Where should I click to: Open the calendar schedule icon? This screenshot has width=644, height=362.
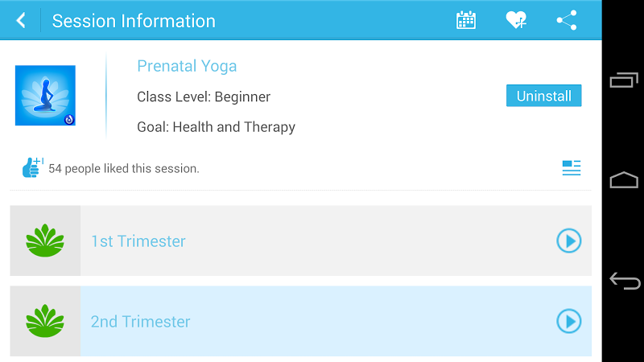[x=466, y=21]
